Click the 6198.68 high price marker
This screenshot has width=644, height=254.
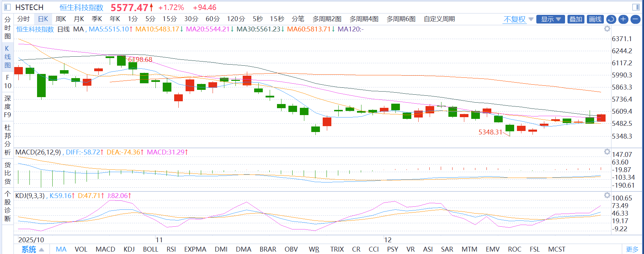(140, 59)
